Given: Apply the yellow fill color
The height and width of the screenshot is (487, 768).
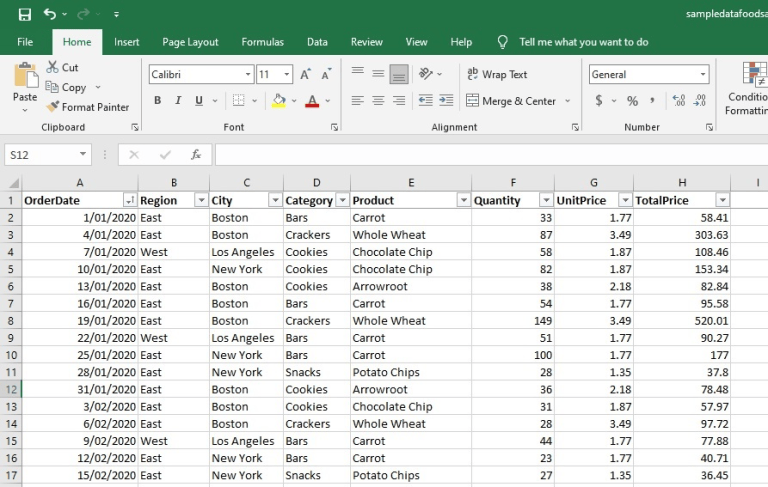Looking at the screenshot, I should 279,100.
